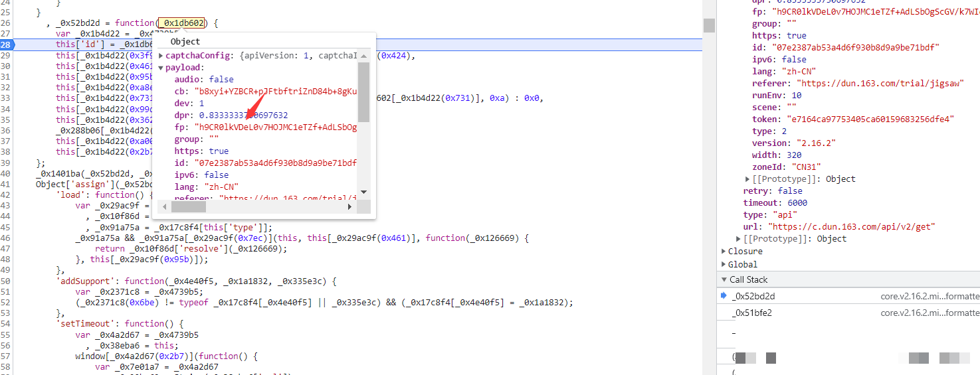Collapse the payload property in popup

(x=161, y=68)
